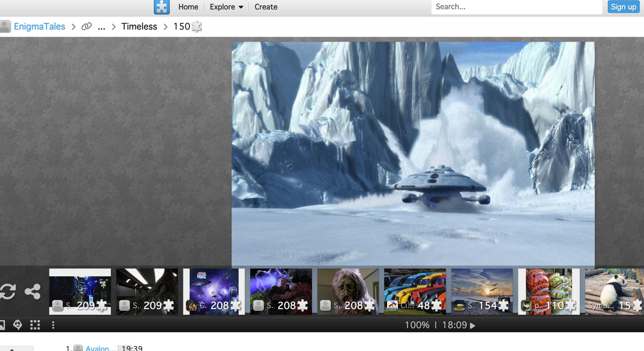Click the completed ice planet puzzle image
Screen dimensions: 644x351
[x=413, y=153]
